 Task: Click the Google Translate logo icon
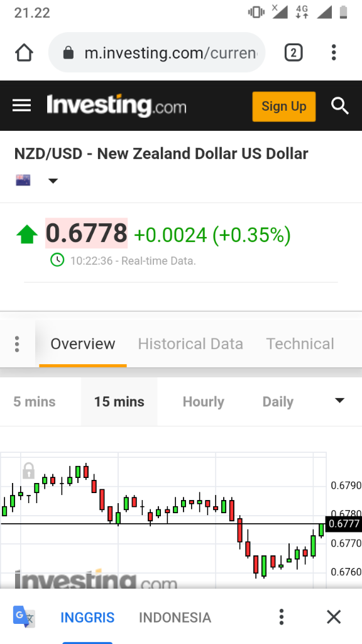[24, 616]
